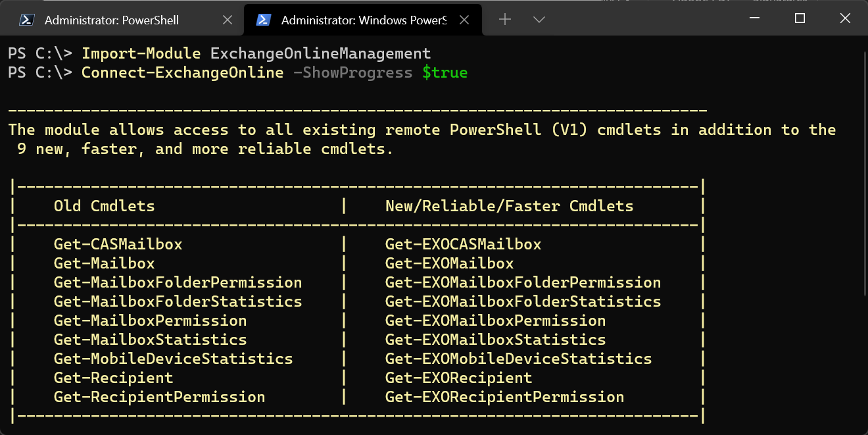Click the Get-EXOMailbox cmdlet name
868x435 pixels.
point(449,263)
